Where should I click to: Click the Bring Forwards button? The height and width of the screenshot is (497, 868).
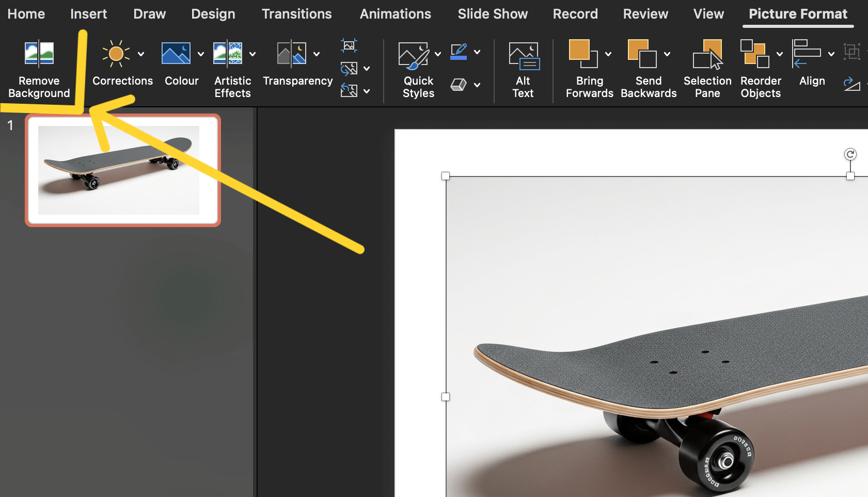(x=583, y=54)
